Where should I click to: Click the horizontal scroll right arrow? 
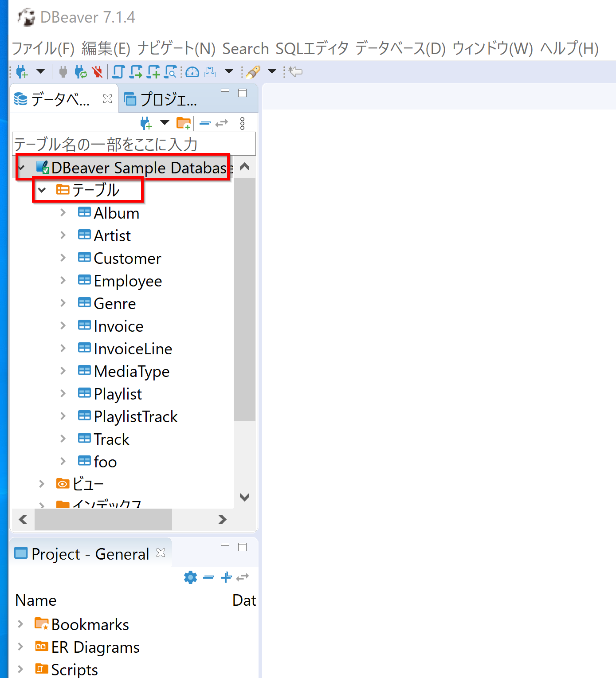point(222,519)
